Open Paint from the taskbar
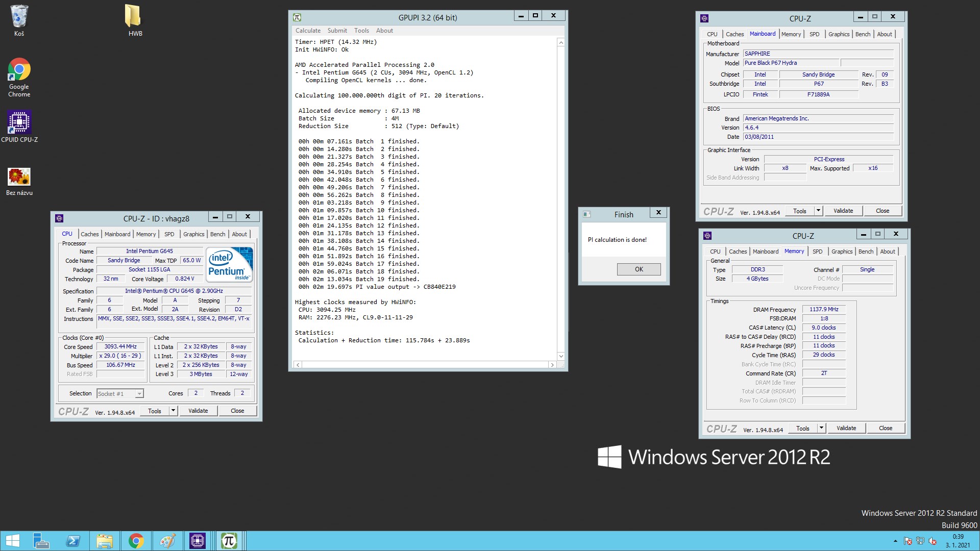Screen dimensions: 980x551 coord(167,541)
